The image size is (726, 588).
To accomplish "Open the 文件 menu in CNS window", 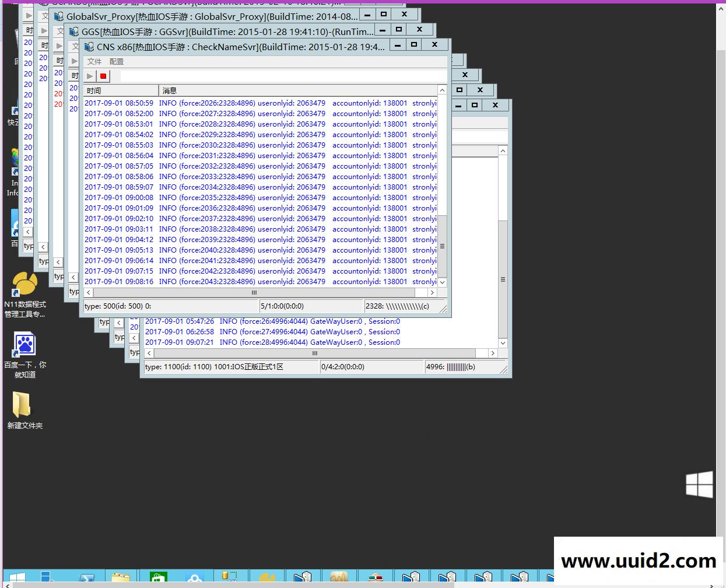I will point(94,61).
